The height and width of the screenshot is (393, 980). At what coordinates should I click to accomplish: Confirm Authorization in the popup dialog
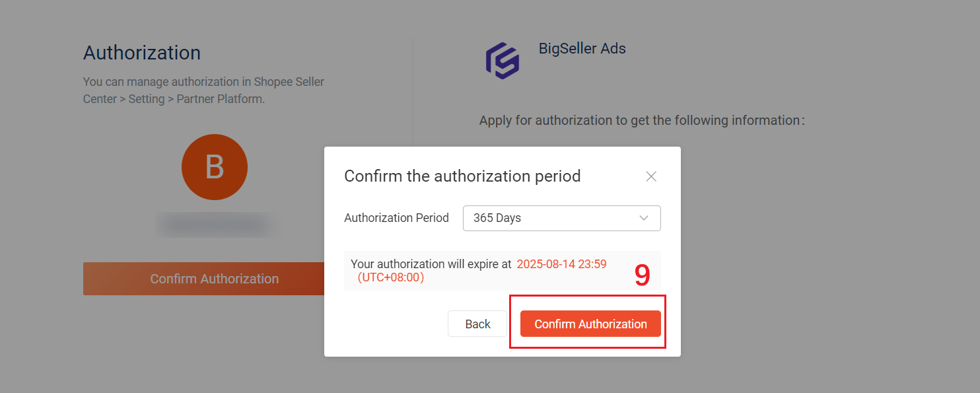[x=590, y=324]
